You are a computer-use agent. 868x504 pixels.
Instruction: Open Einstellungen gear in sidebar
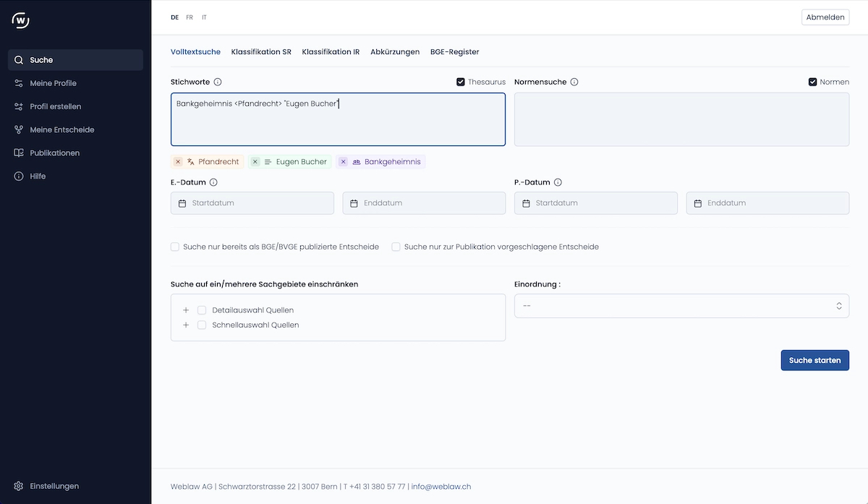19,486
